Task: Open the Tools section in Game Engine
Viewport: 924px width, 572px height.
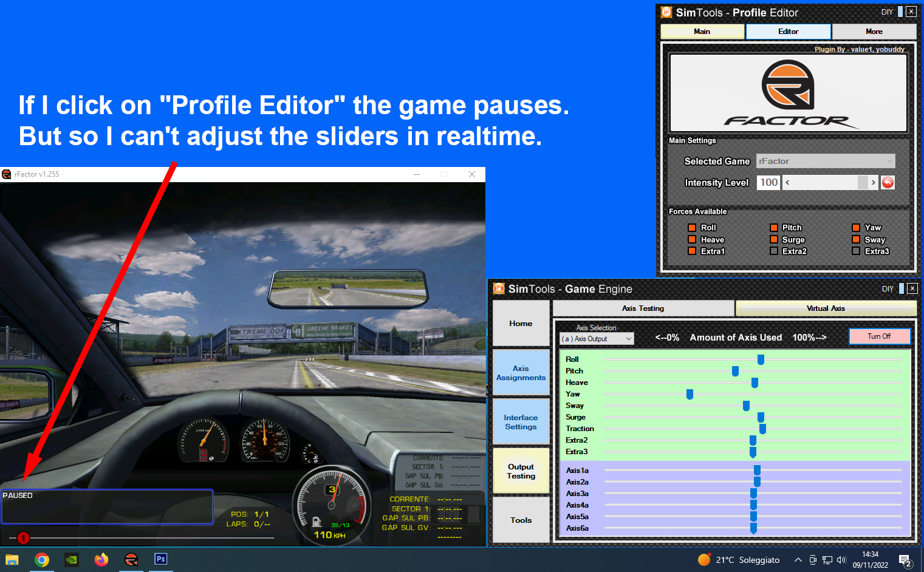Action: pos(521,520)
